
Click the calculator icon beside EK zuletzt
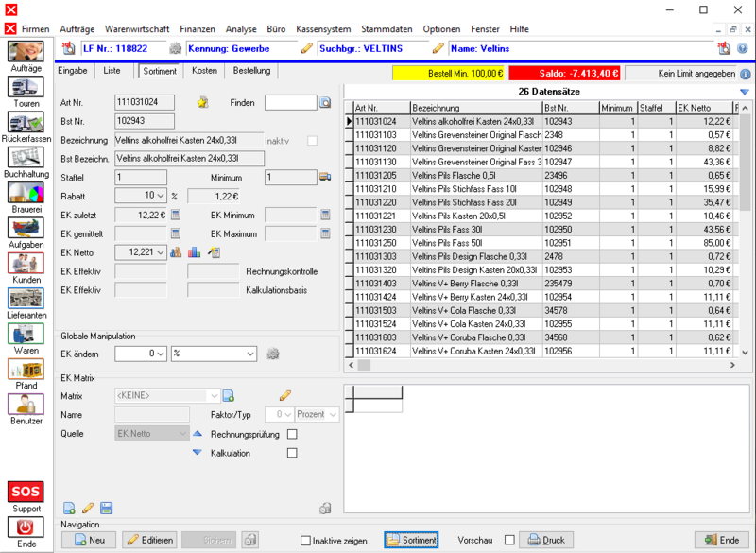pyautogui.click(x=174, y=215)
